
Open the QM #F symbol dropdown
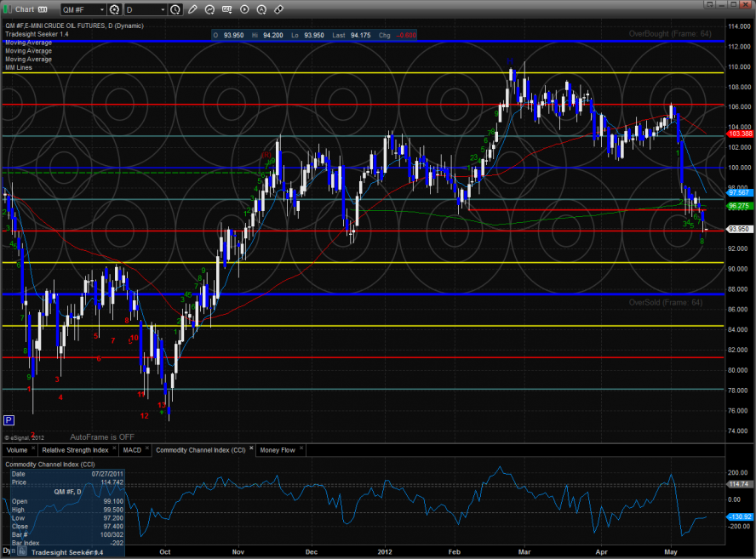point(83,10)
